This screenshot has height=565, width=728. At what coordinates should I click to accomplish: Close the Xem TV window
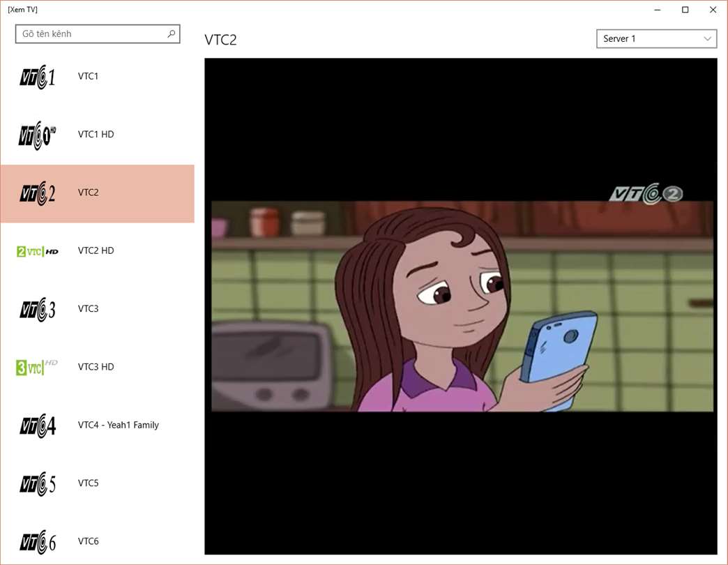pos(713,10)
